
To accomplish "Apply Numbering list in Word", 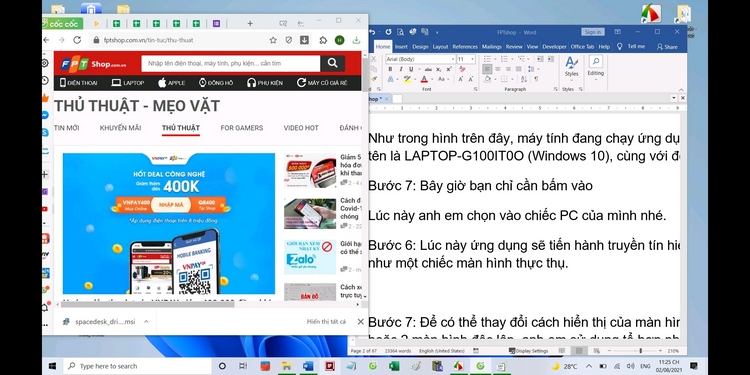I will [x=504, y=59].
